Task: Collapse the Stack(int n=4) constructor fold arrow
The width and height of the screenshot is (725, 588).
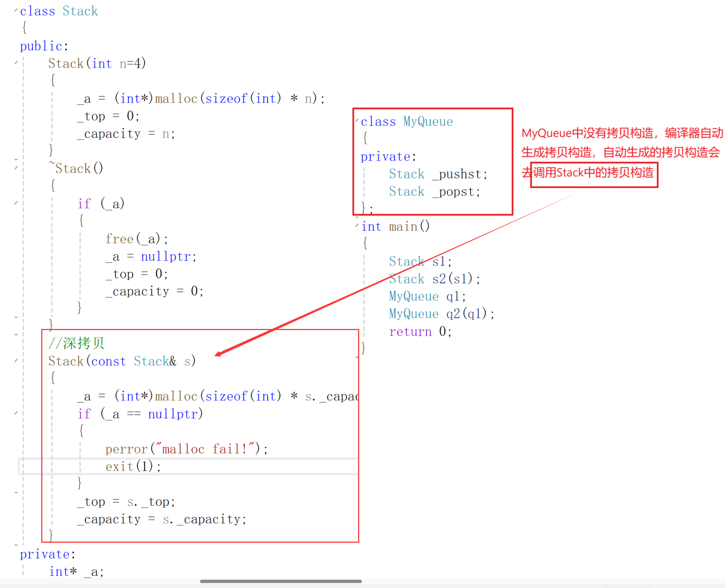Action: tap(16, 63)
